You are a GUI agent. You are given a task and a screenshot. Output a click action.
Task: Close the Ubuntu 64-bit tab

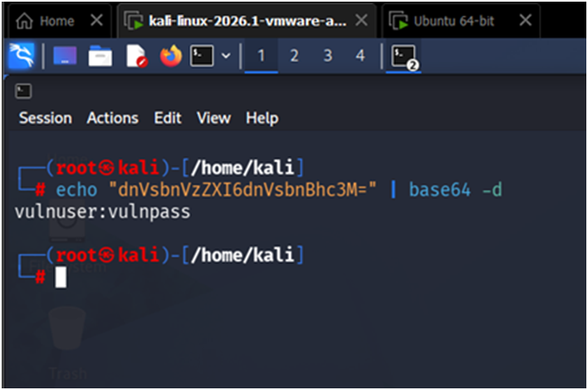pos(526,20)
